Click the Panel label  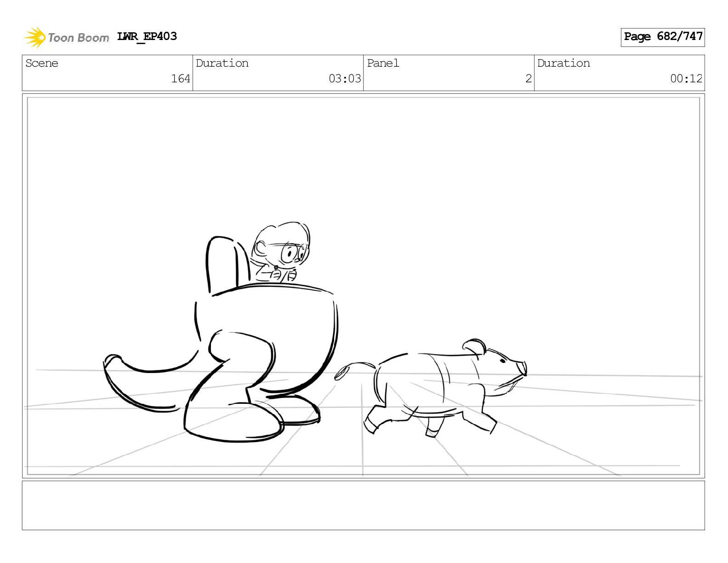point(383,63)
